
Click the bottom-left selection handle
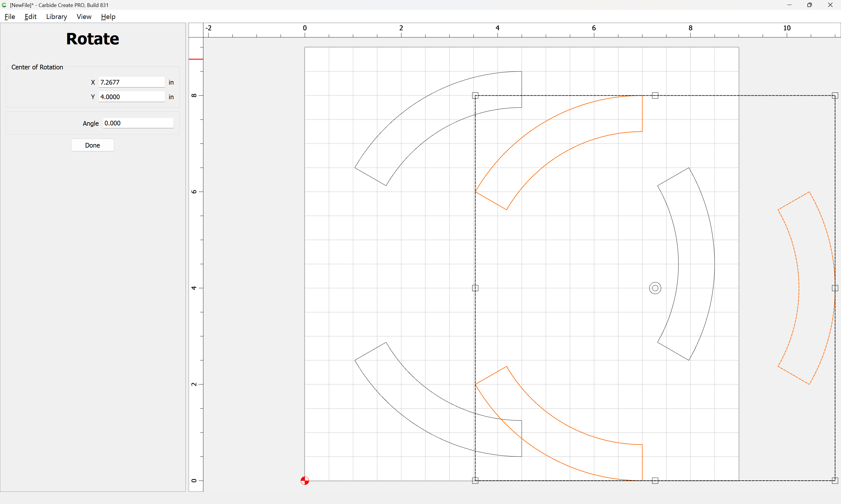pos(475,481)
